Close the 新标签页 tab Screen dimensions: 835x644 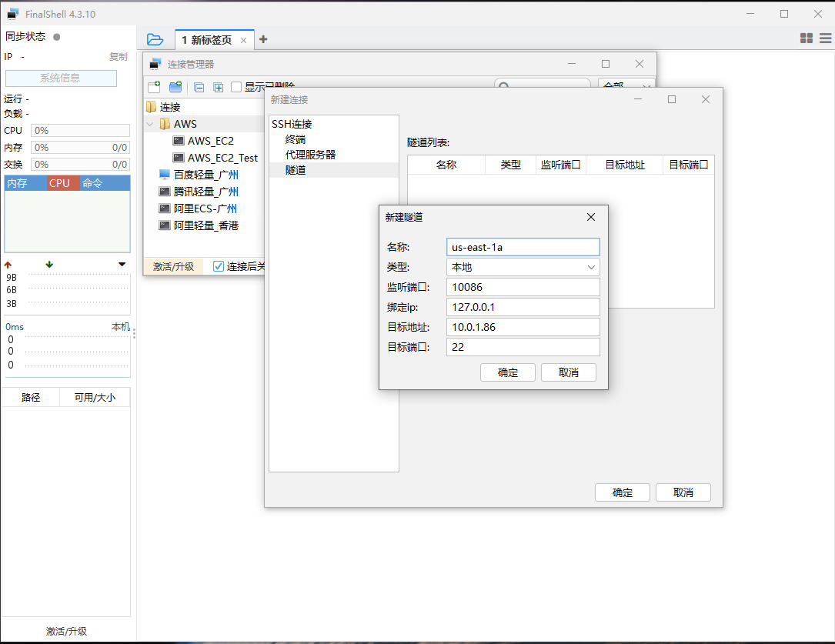pos(243,41)
